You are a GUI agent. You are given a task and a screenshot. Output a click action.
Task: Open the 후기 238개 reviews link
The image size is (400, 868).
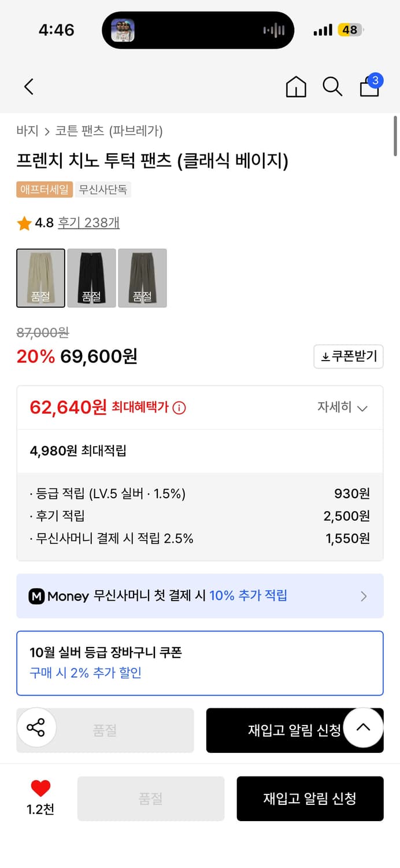point(88,223)
